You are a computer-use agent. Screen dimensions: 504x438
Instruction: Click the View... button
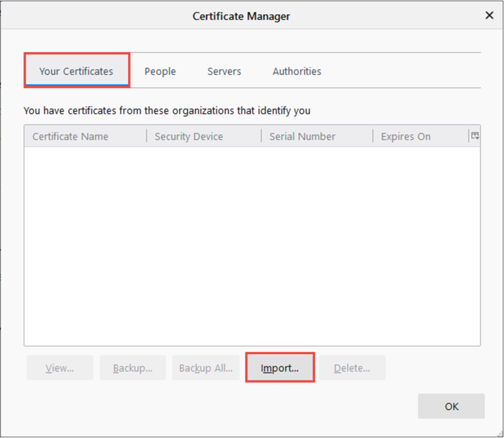tap(59, 368)
